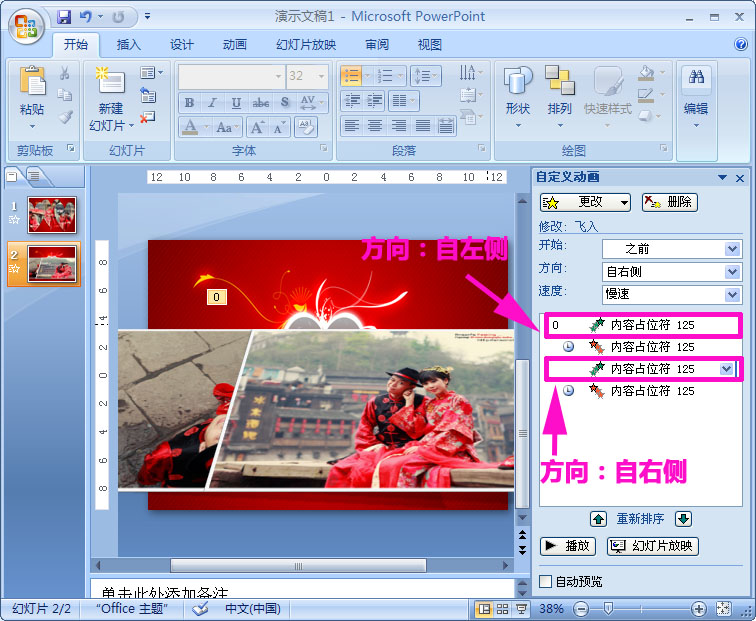
Task: Clear all text formatting
Action: 305,127
